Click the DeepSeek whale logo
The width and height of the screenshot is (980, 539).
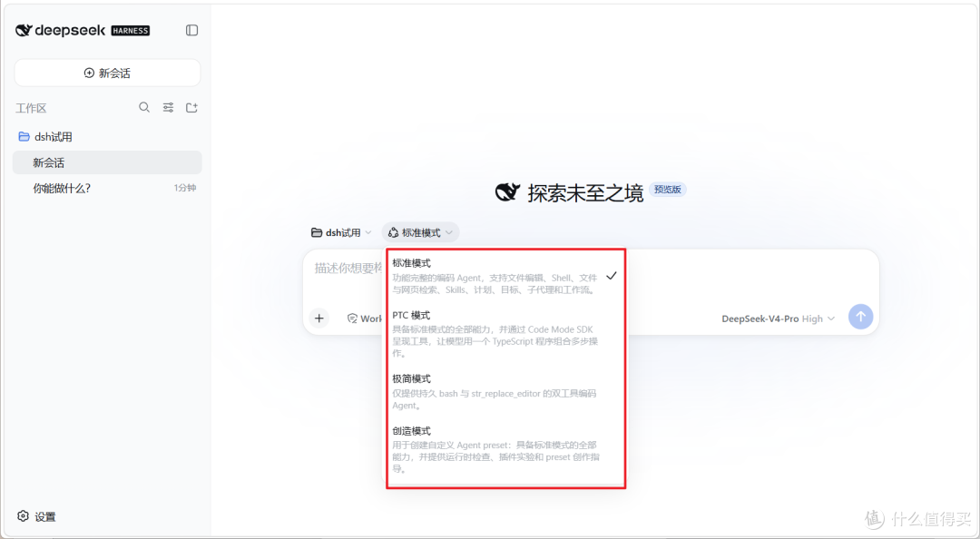click(24, 30)
